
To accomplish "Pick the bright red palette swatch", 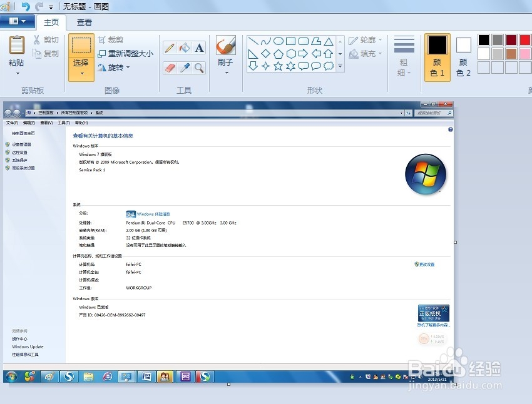I will [x=524, y=40].
